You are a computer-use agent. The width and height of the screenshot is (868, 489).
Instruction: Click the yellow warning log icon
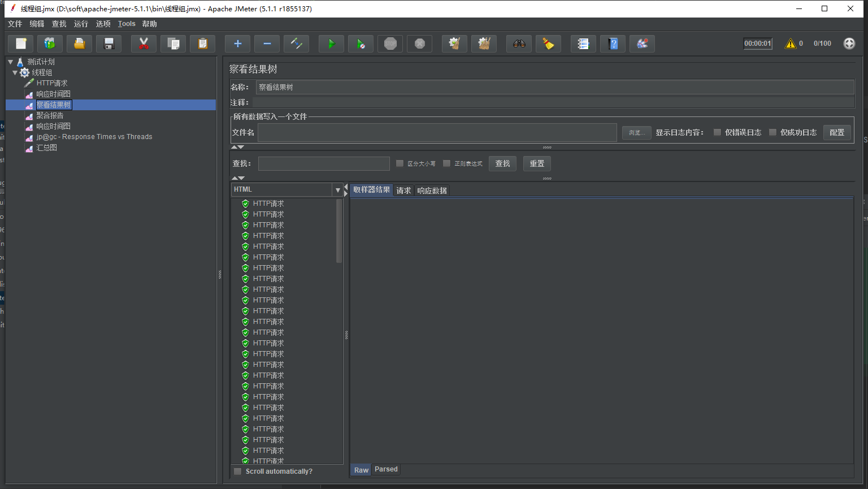pos(791,44)
